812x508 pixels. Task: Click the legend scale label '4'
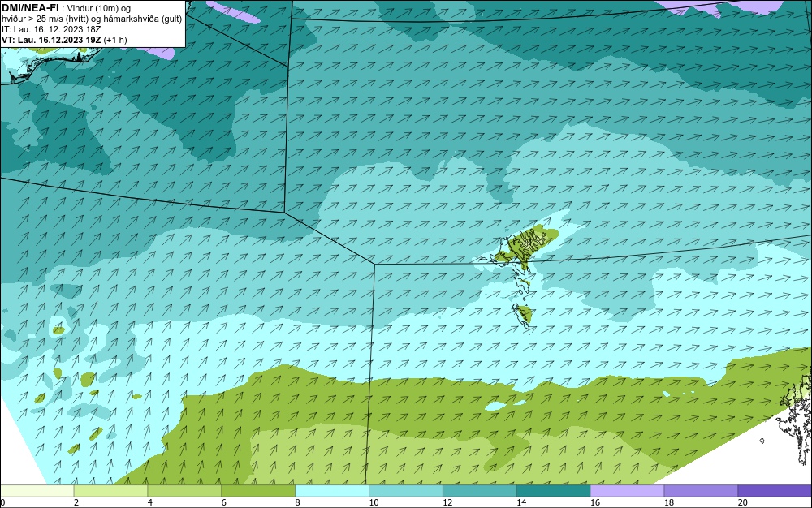[149, 502]
